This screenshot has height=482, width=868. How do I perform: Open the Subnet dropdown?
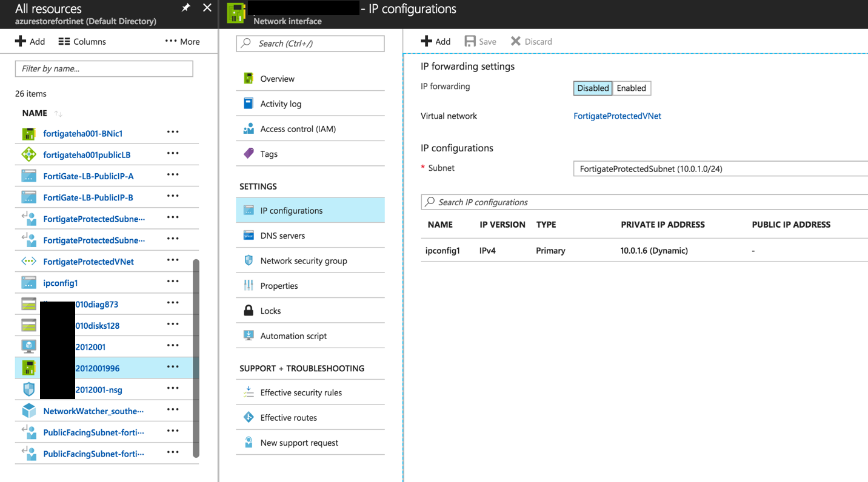(718, 168)
